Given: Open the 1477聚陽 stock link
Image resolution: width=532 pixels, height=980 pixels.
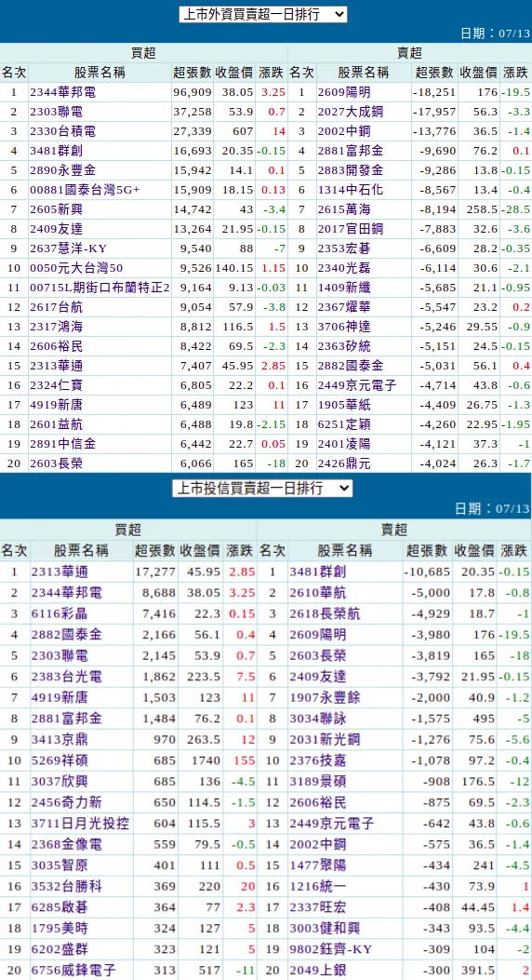Looking at the screenshot, I should coord(318,866).
